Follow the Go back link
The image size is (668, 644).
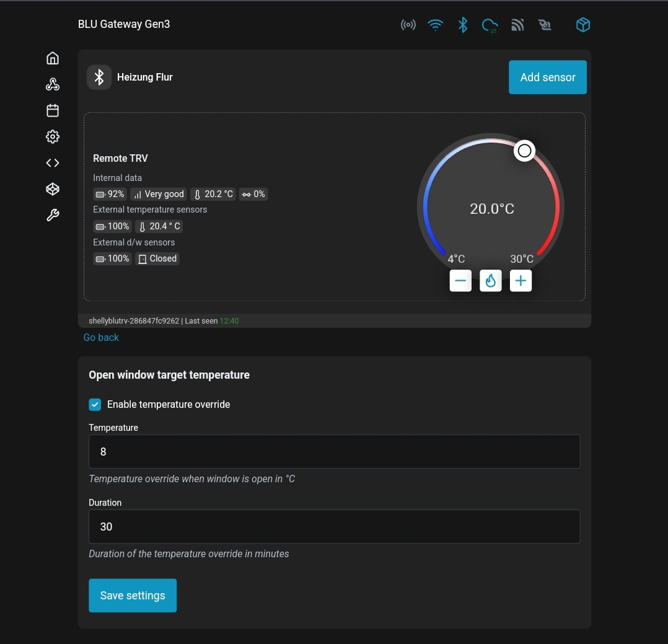click(101, 338)
